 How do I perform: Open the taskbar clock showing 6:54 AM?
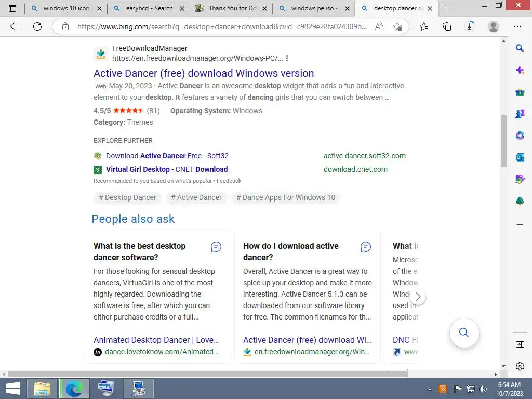(509, 389)
